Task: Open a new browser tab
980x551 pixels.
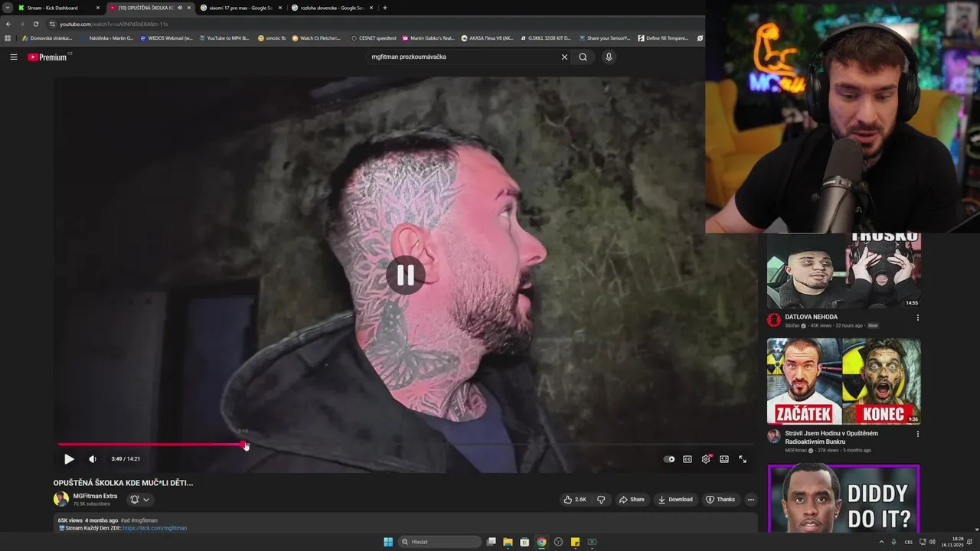Action: pyautogui.click(x=384, y=8)
